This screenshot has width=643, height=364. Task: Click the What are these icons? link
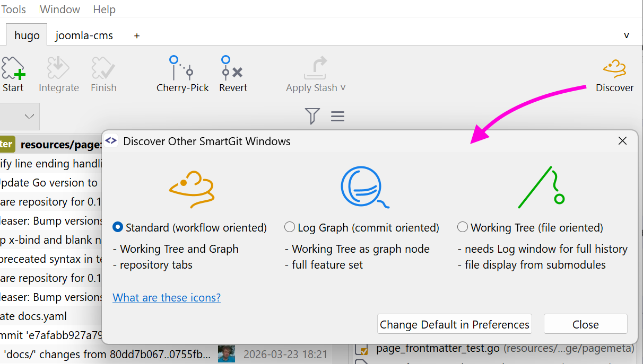(166, 297)
